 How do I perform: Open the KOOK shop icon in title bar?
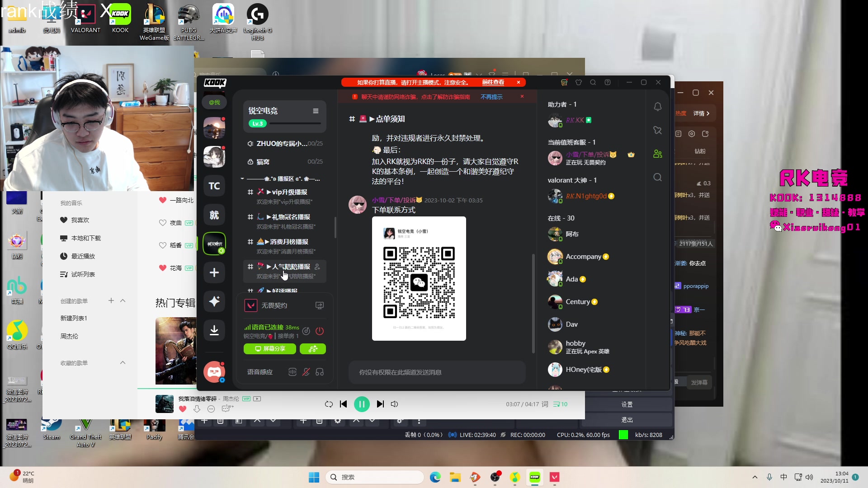click(564, 82)
